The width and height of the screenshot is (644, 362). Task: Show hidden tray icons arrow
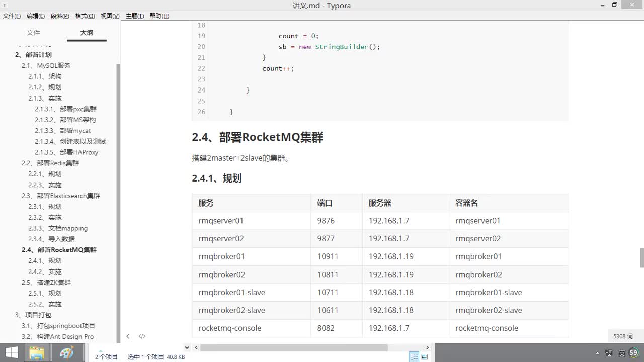click(x=598, y=353)
